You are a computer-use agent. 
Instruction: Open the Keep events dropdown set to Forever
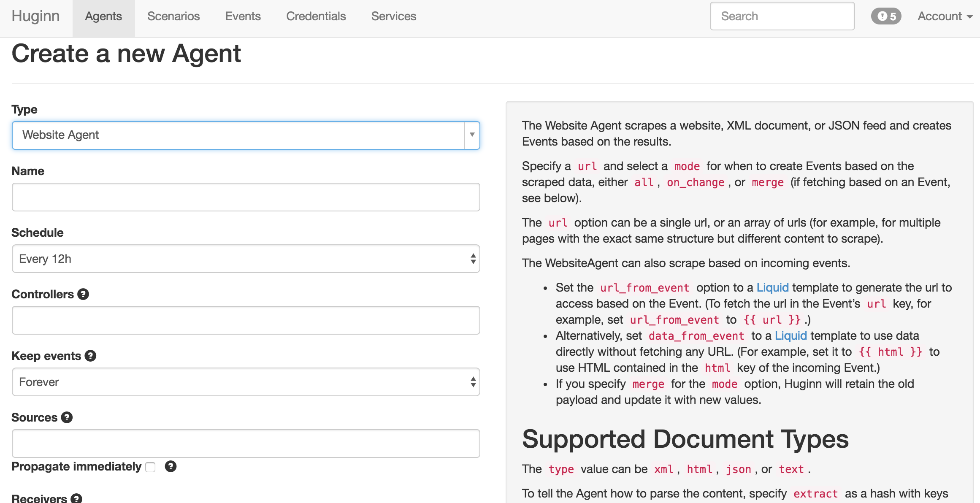click(x=246, y=382)
